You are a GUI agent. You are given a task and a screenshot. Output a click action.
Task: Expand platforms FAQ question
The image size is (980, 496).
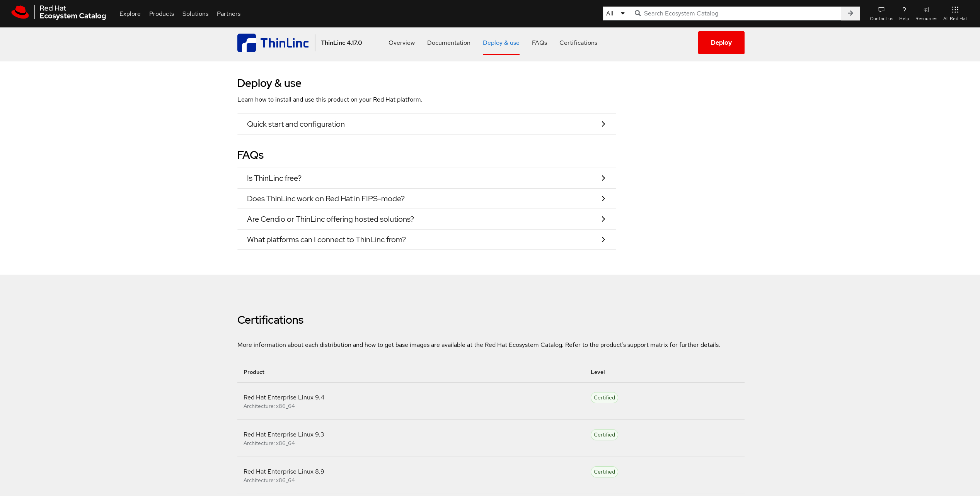[426, 240]
